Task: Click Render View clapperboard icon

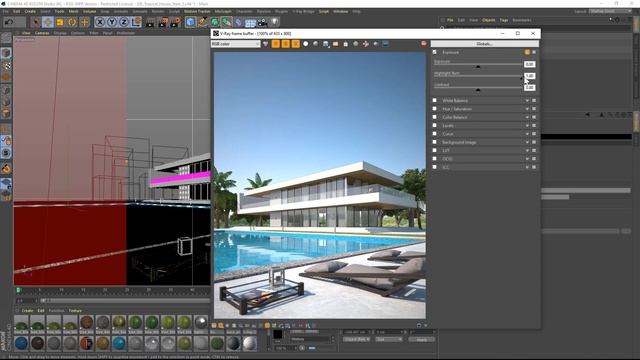Action: click(150, 22)
